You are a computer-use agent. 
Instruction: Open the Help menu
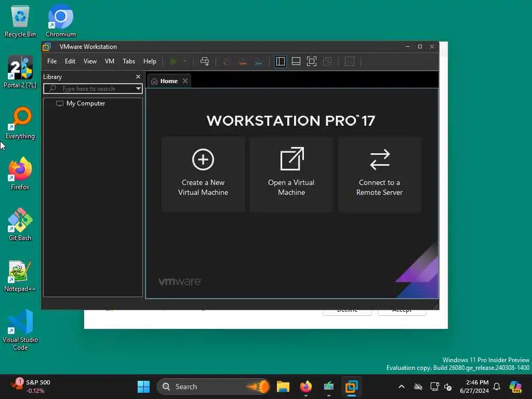coord(150,61)
